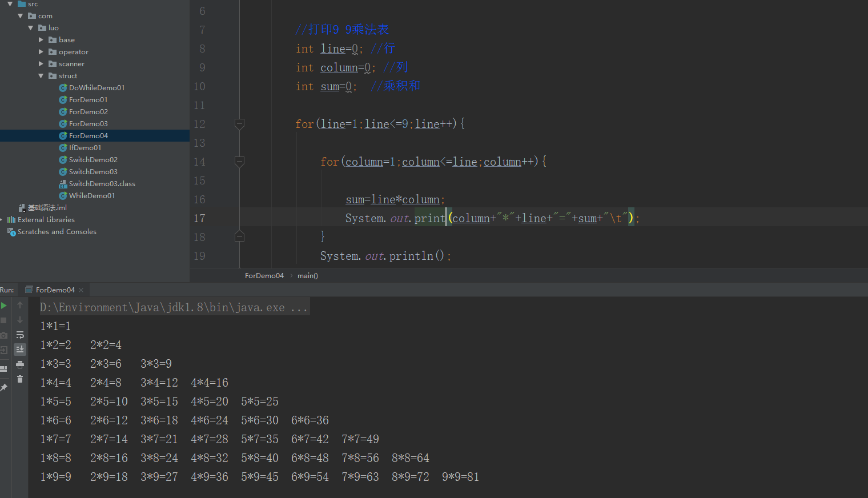Toggle Soft-Wrap in the console

[20, 335]
